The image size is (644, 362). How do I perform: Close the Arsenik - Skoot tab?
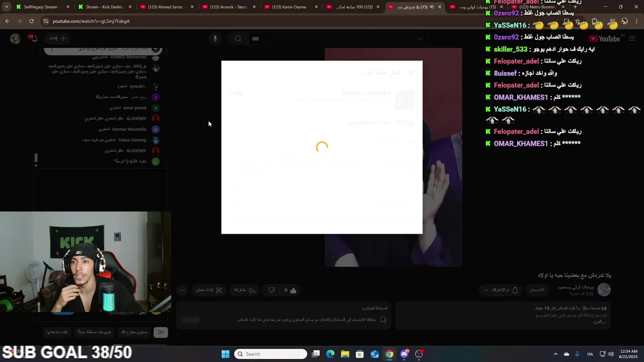254,7
